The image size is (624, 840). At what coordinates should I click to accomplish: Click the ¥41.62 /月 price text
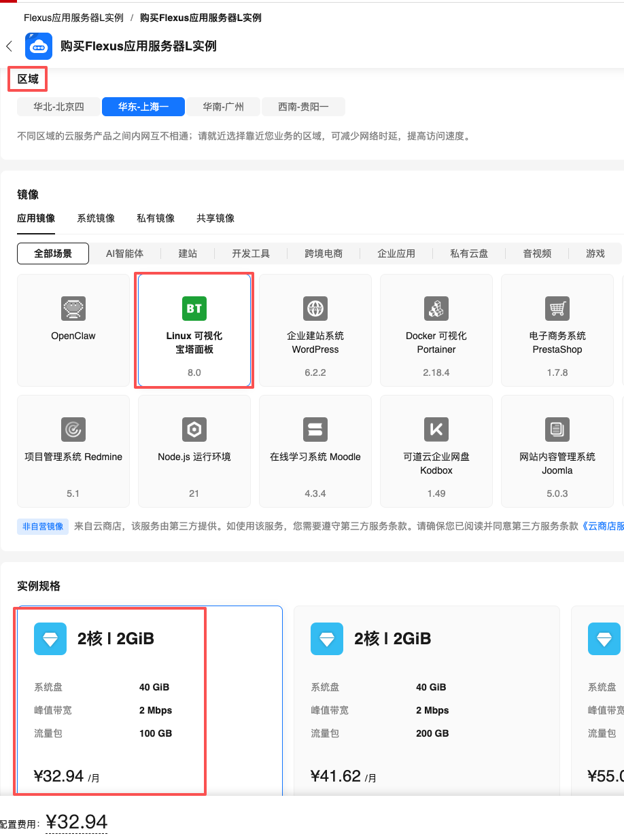click(343, 776)
